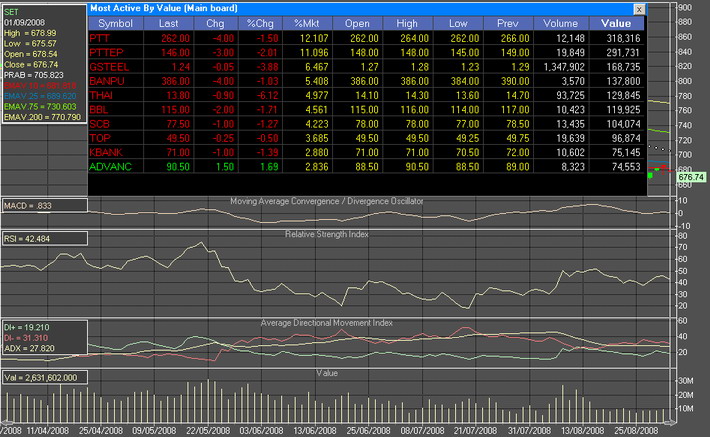Sort table by Open column header
This screenshot has height=437, width=710.
pos(357,24)
